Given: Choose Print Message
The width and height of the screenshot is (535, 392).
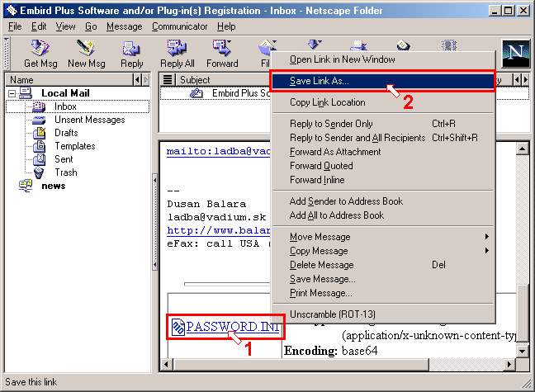Looking at the screenshot, I should pos(384,293).
